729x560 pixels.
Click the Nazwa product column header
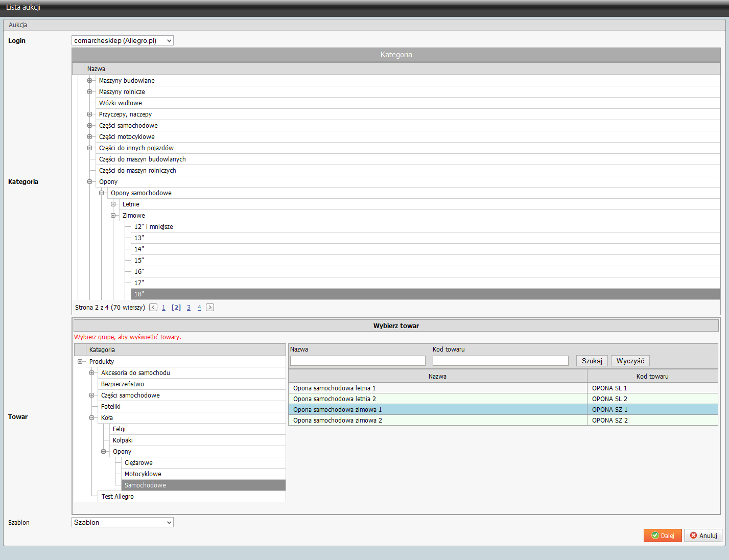437,376
